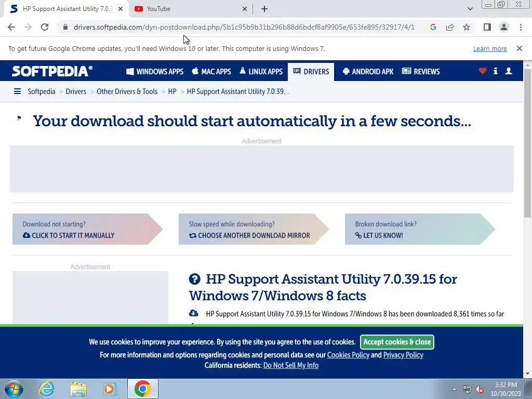Open the Mac Apps section
The height and width of the screenshot is (399, 532).
211,72
